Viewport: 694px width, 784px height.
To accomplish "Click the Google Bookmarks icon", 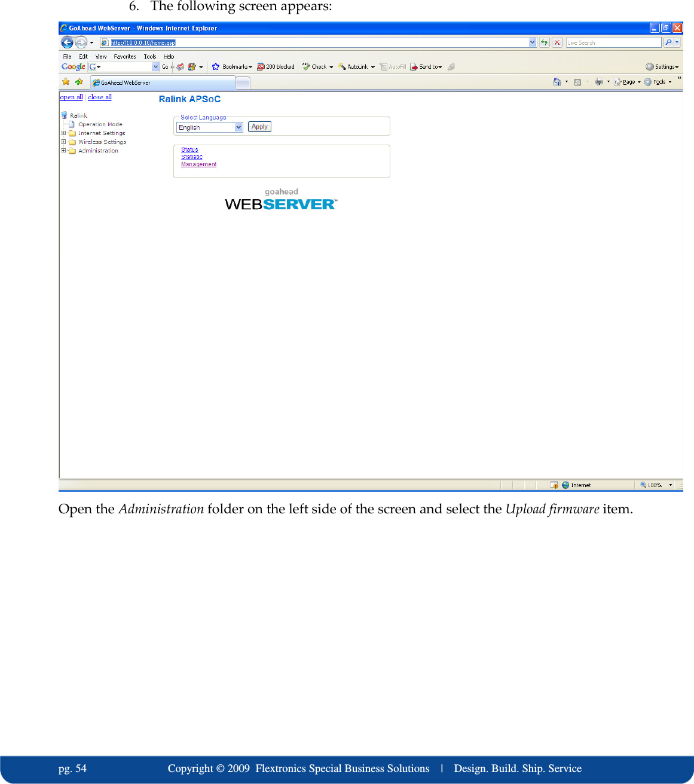I will 216,66.
